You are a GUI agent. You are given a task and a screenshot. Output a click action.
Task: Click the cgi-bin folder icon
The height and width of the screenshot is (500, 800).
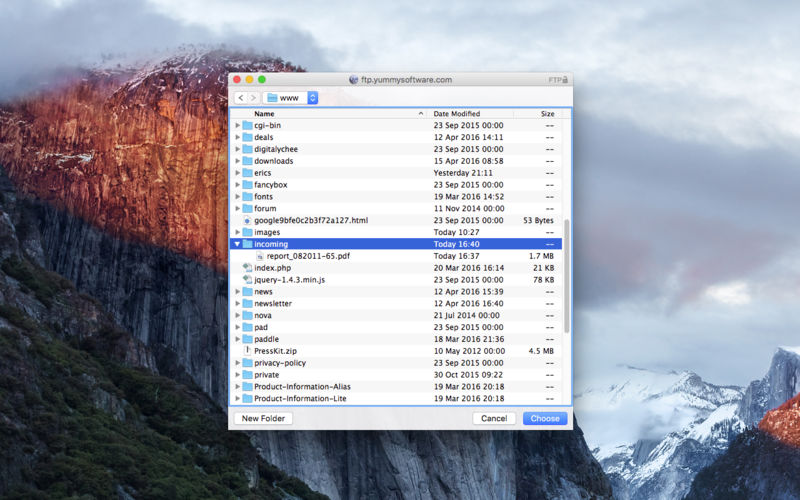(x=247, y=125)
